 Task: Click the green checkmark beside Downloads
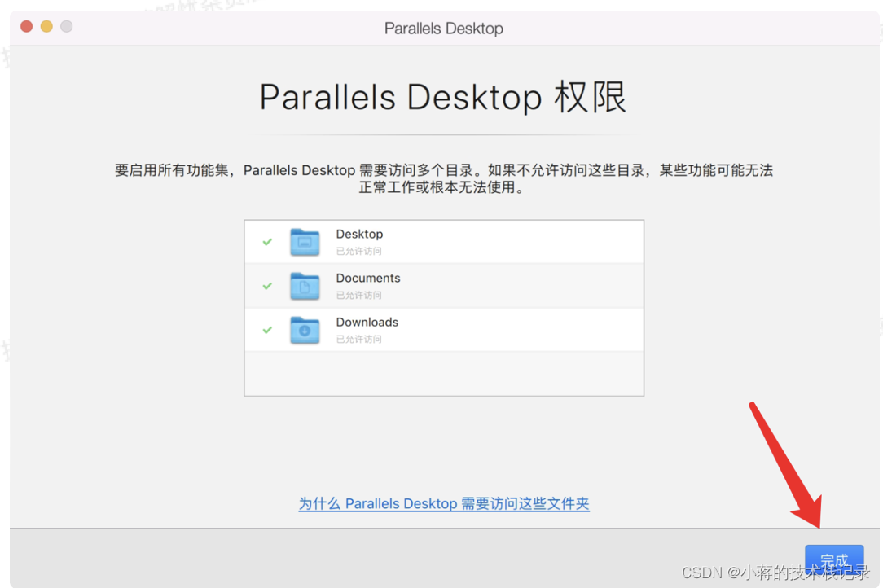tap(267, 330)
